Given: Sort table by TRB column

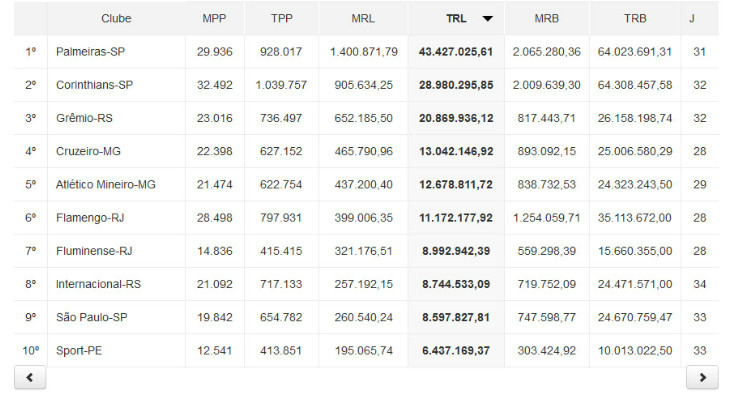Looking at the screenshot, I should click(635, 19).
